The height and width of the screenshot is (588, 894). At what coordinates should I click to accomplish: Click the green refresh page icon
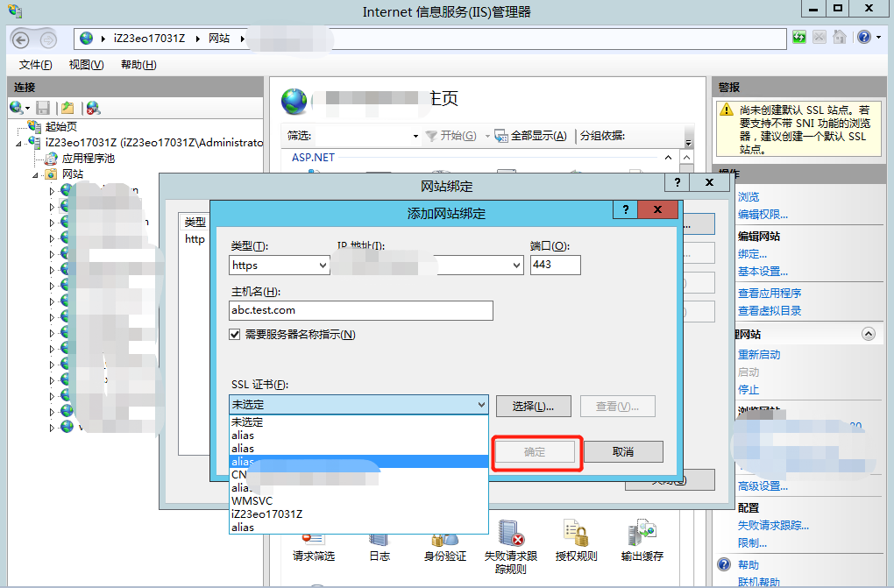(799, 38)
